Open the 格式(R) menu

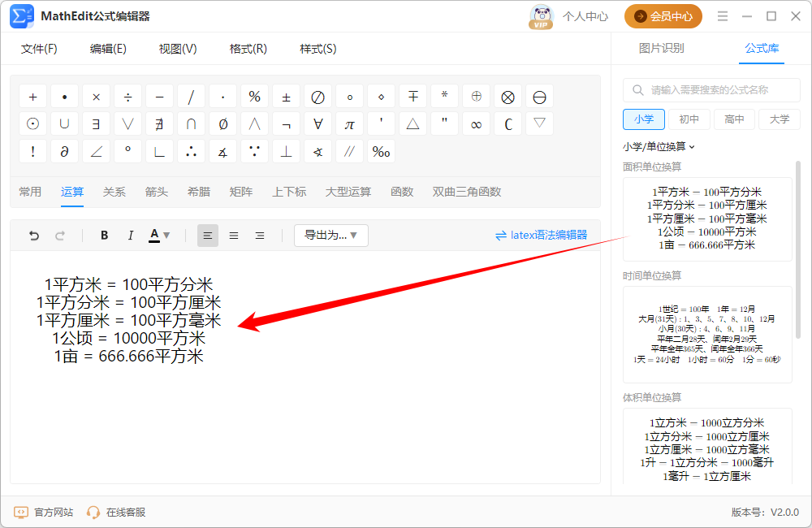[x=248, y=49]
